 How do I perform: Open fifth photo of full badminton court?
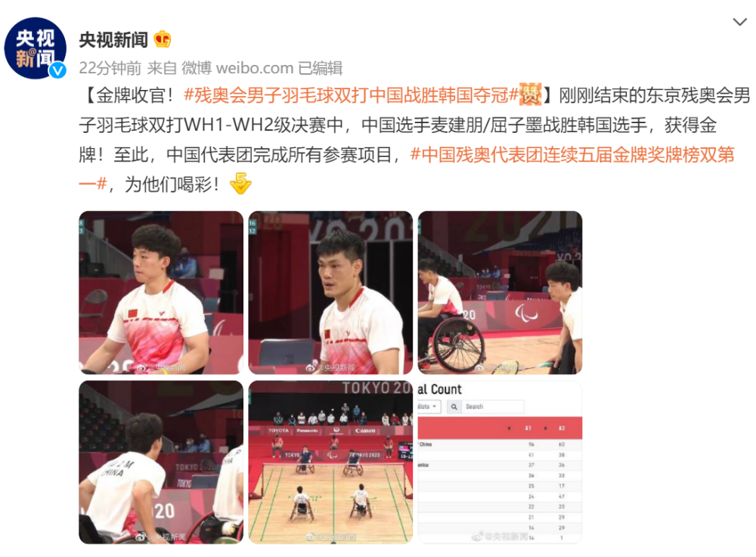[331, 462]
